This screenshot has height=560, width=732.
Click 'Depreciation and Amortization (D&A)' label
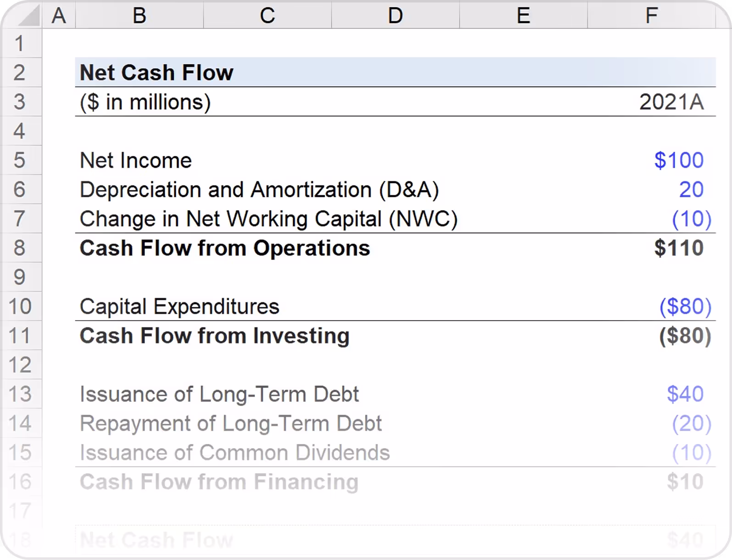[x=259, y=190]
